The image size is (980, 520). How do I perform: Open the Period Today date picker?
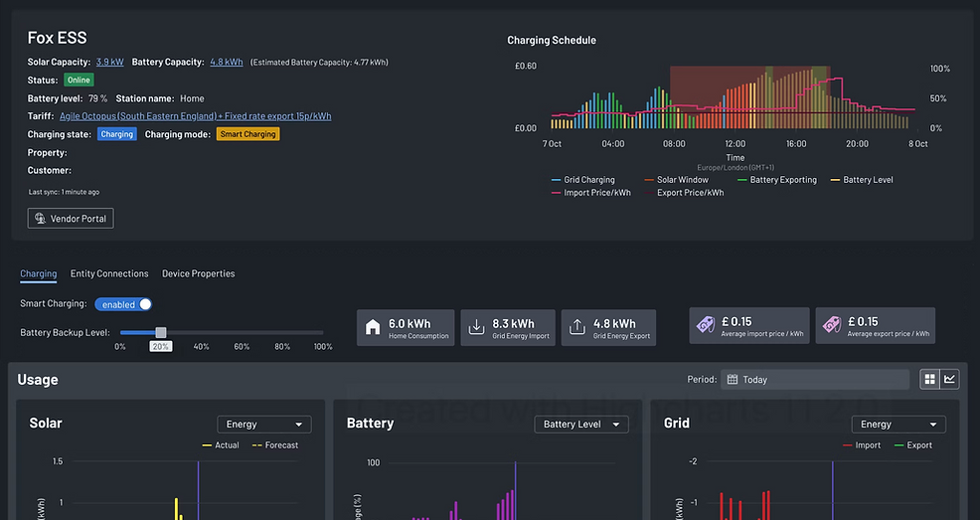(815, 380)
